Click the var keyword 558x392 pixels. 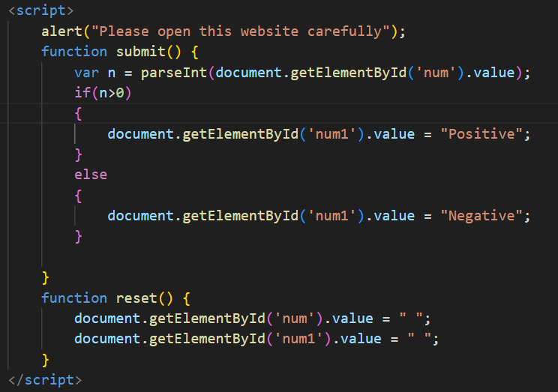[x=86, y=73]
